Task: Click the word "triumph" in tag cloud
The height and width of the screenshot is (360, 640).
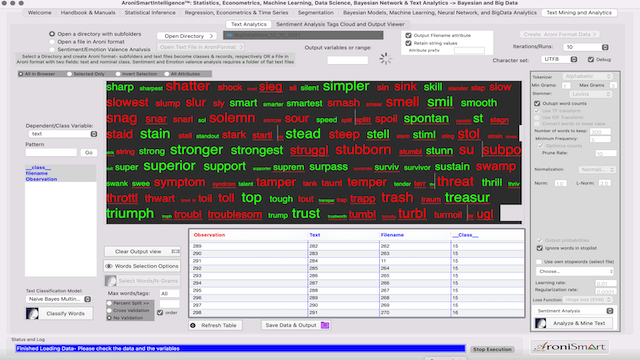Action: [x=130, y=213]
